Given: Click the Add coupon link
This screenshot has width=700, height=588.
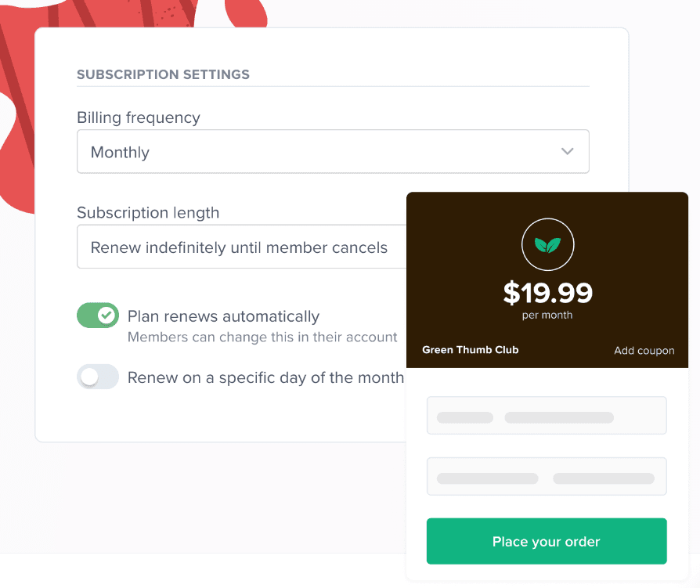Looking at the screenshot, I should coord(644,351).
